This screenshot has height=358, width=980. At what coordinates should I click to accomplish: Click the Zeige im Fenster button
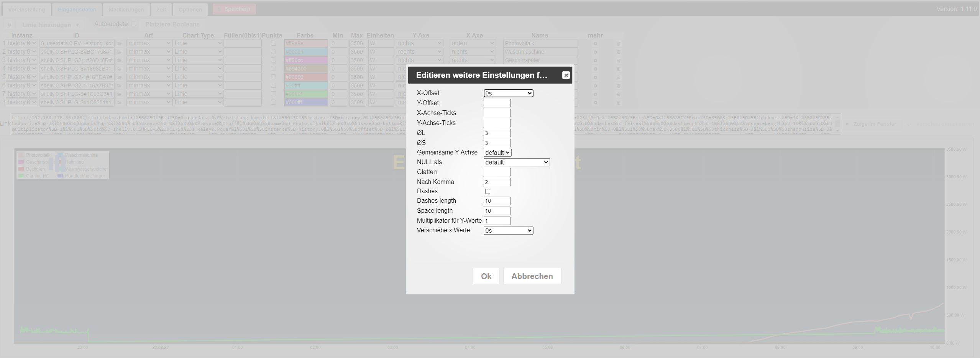[x=871, y=124]
